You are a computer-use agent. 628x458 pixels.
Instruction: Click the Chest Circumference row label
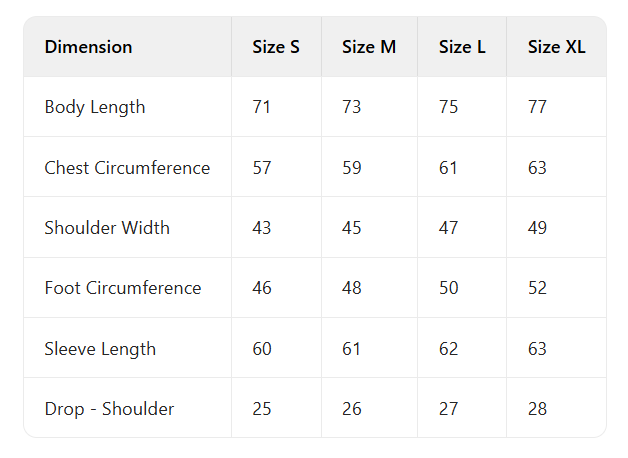coord(127,168)
